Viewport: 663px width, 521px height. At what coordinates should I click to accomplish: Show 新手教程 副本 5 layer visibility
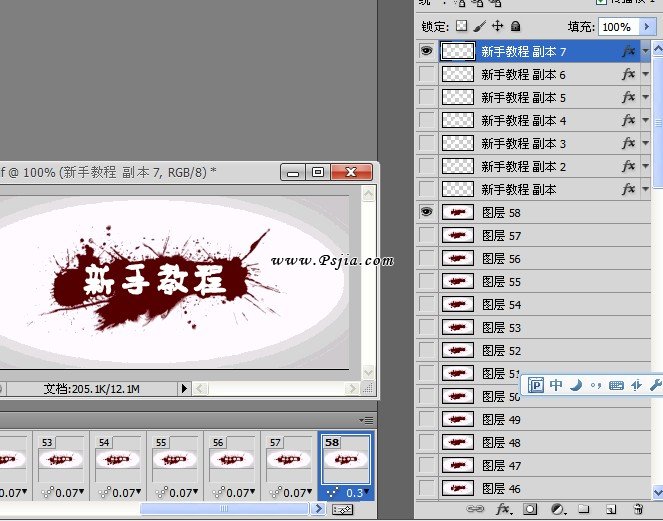point(427,97)
